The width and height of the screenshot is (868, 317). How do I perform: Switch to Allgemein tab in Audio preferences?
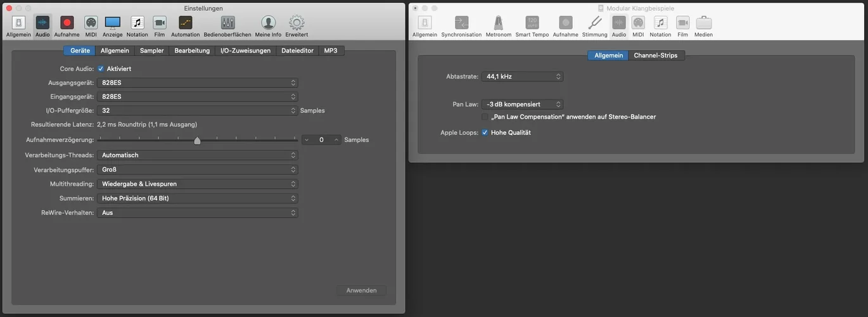click(x=115, y=51)
